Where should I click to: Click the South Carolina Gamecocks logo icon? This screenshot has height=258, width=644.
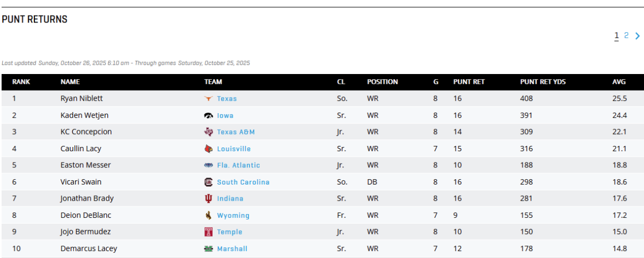pyautogui.click(x=209, y=182)
